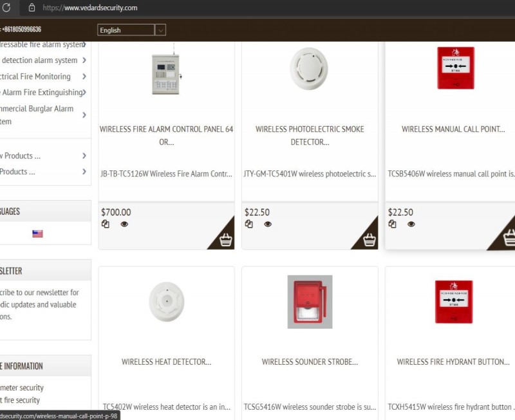Open the Wireless Heat Detector product link

point(166,361)
